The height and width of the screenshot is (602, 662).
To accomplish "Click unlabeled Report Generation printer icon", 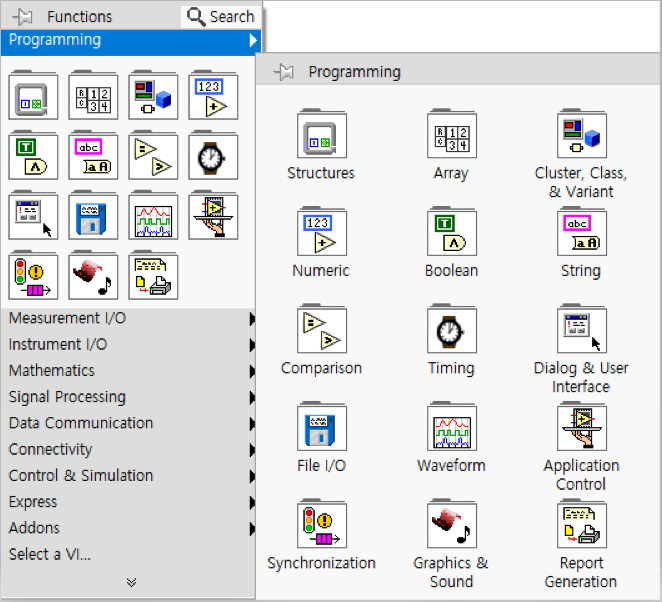I will (x=153, y=275).
